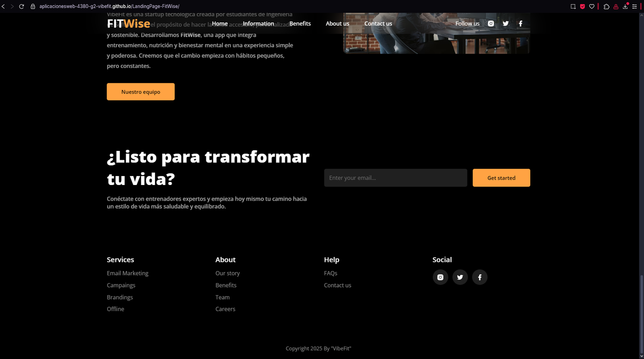Open Facebook icon next to Follow us
The image size is (644, 359).
click(521, 24)
